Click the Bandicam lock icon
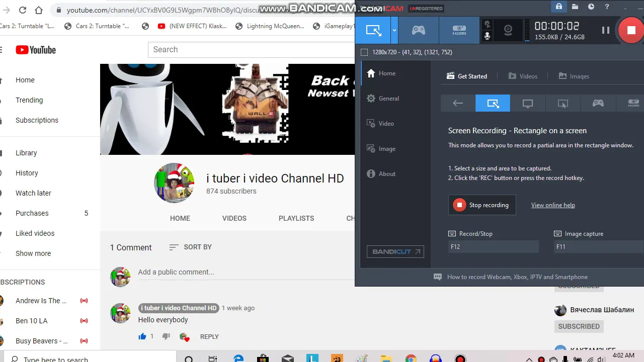 [x=558, y=7]
